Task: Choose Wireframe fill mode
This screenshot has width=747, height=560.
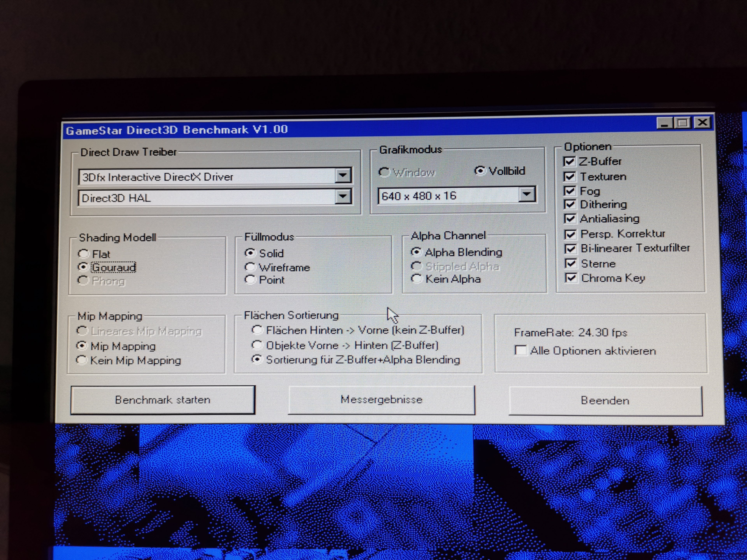Action: click(250, 267)
